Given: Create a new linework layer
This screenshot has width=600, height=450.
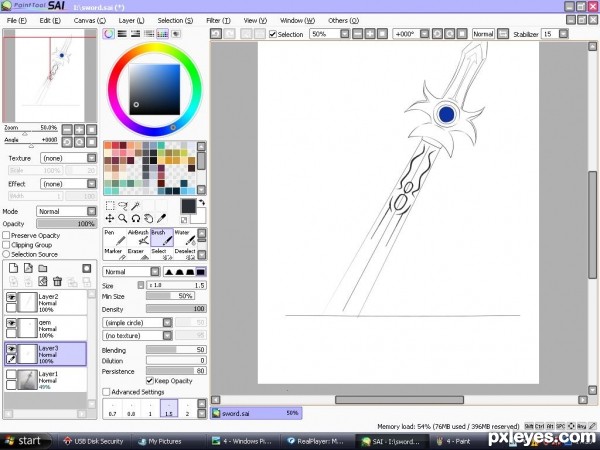Looking at the screenshot, I should [28, 268].
